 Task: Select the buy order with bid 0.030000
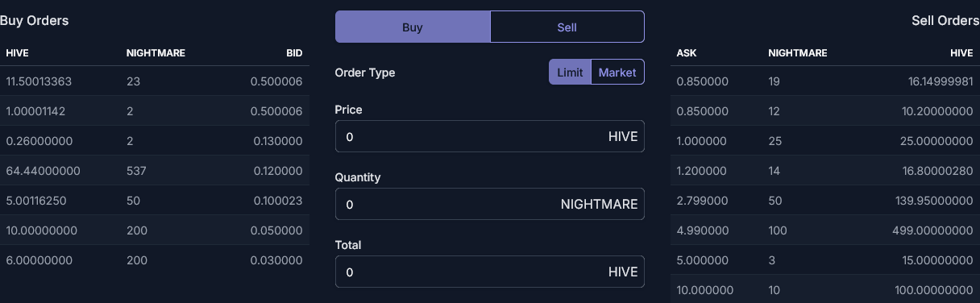[155, 260]
